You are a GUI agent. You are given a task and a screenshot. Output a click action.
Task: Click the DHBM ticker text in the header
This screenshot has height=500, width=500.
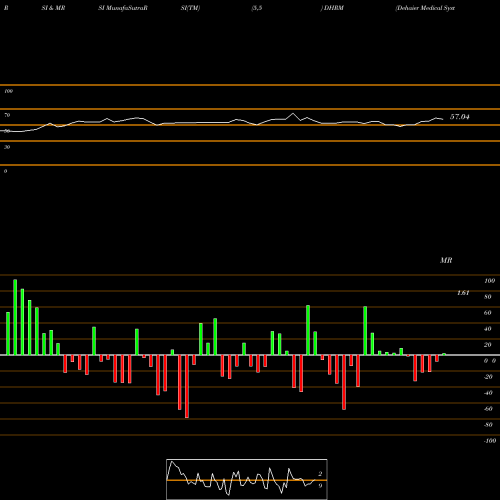333,8
